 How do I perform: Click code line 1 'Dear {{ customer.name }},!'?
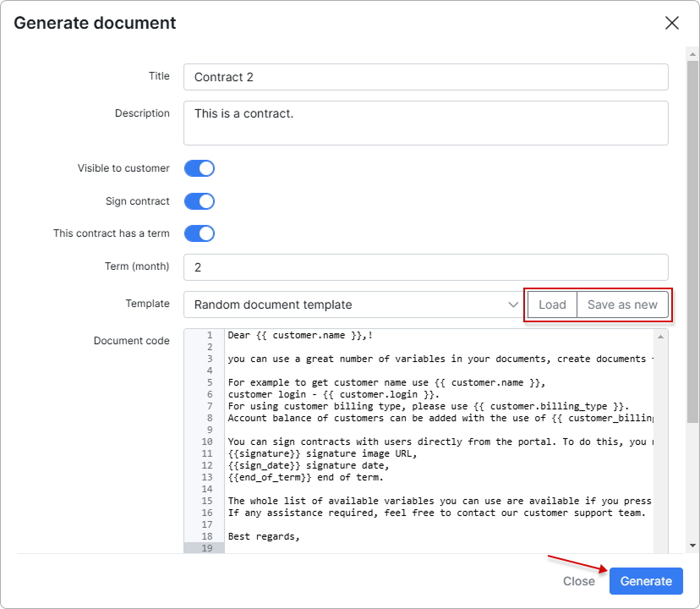coord(300,335)
